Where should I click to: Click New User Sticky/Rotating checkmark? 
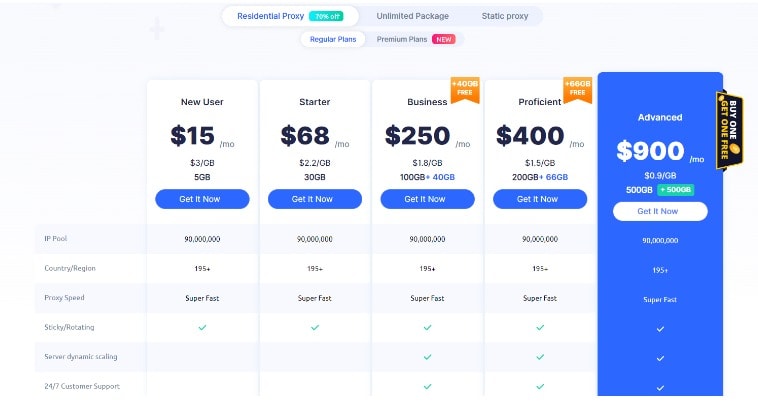tap(202, 327)
